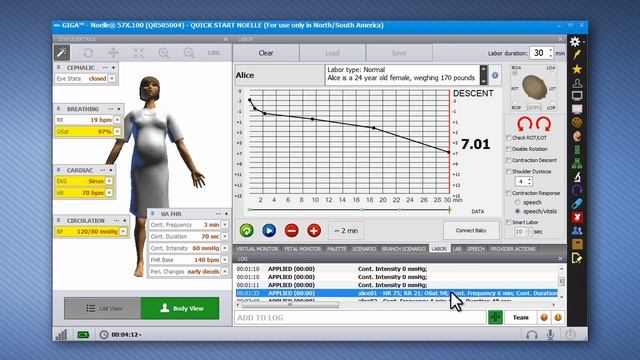Select the speech/vitals radio option
The width and height of the screenshot is (640, 360).
pyautogui.click(x=518, y=211)
